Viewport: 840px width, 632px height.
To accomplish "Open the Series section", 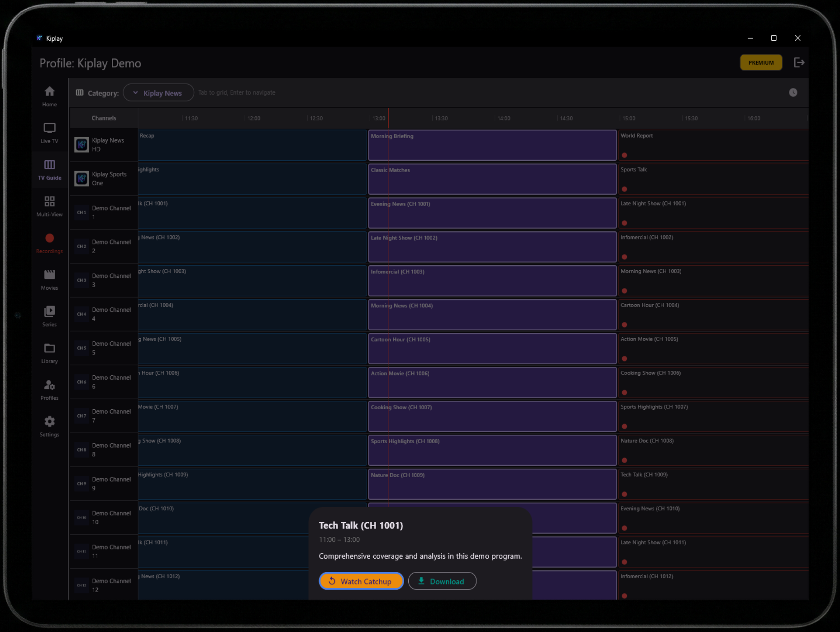I will (x=49, y=316).
